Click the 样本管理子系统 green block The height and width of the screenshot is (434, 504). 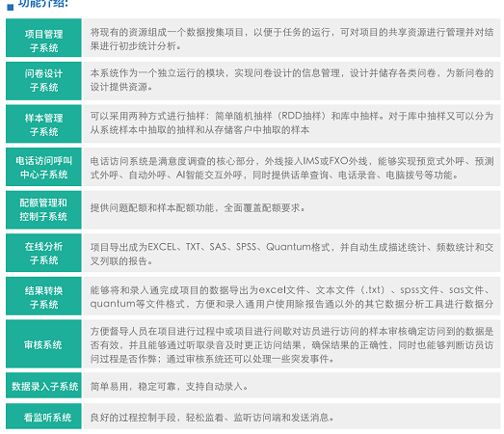pos(43,123)
